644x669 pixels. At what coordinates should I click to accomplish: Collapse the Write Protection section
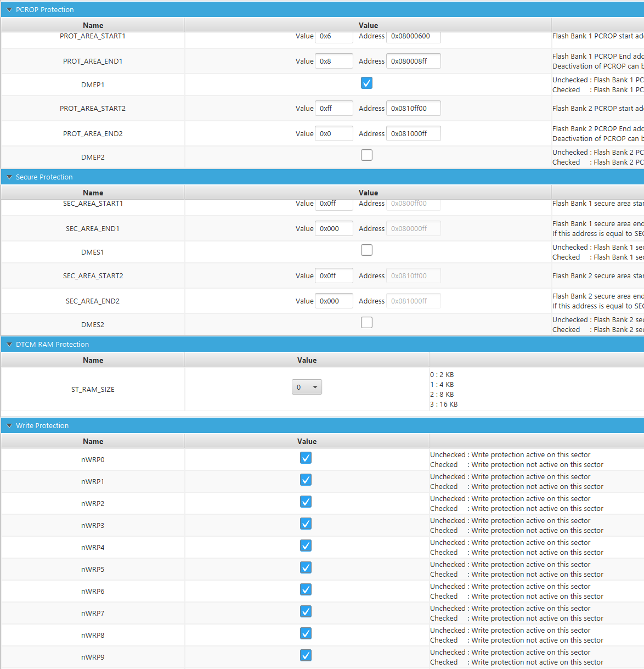[x=9, y=425]
